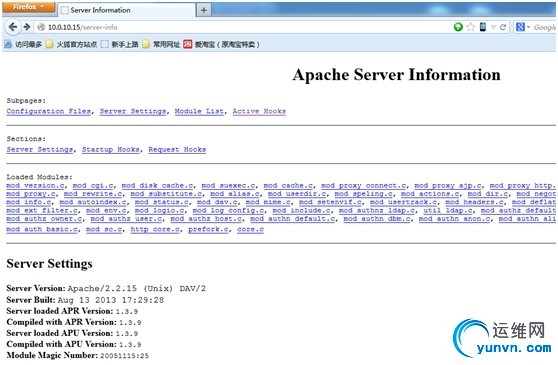The height and width of the screenshot is (365, 558).
Task: Open the mod_setenvif.c module link
Action: pos(330,202)
